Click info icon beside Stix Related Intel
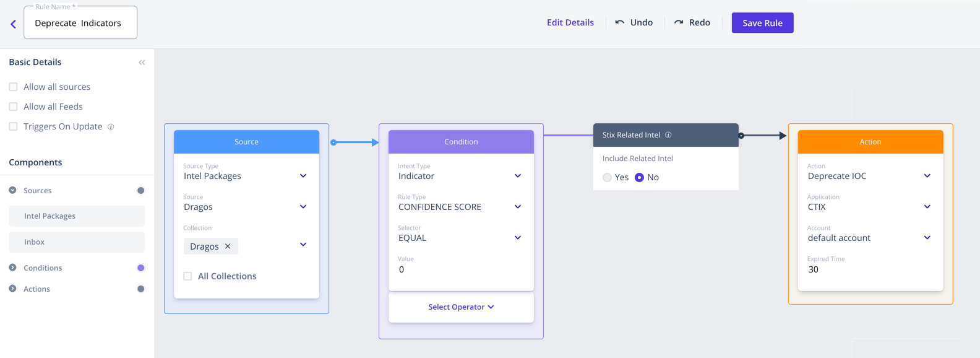This screenshot has height=358, width=980. [668, 135]
